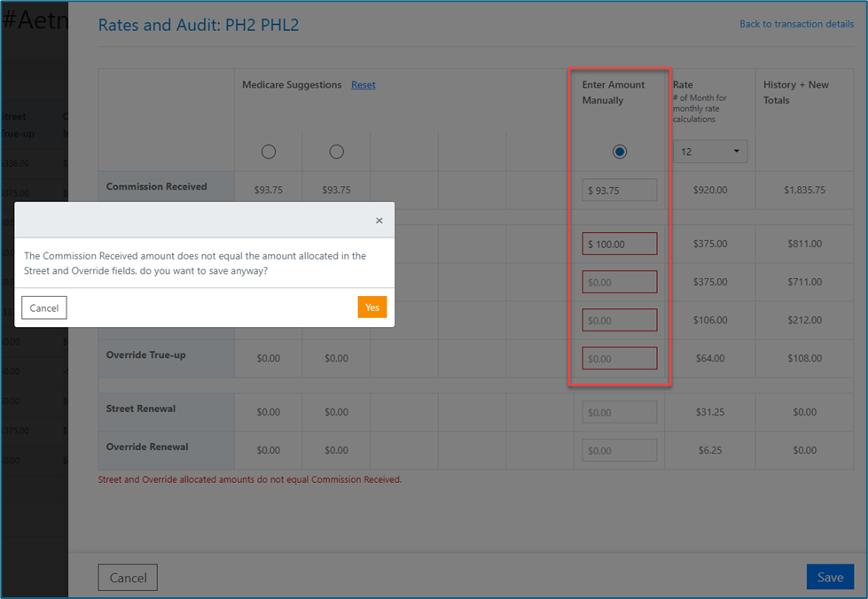Screen dimensions: 868x599
Task: Select the Enter Amount Manually radio button
Action: [620, 152]
